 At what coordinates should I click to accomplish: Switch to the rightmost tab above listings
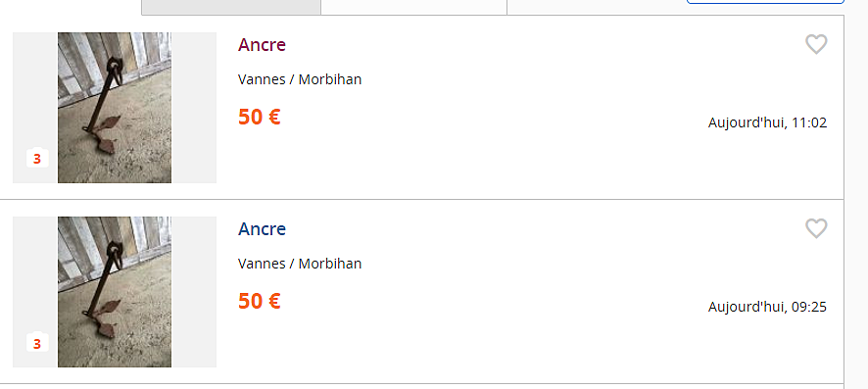pos(597,7)
